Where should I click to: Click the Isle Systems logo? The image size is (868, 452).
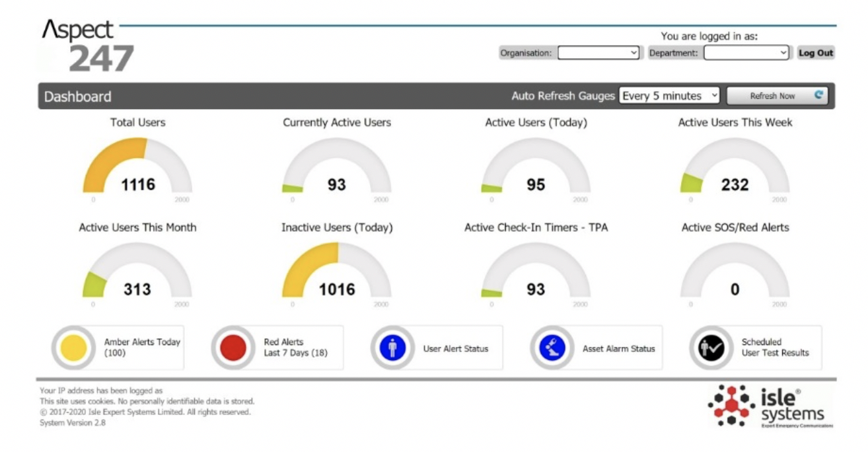click(x=770, y=406)
